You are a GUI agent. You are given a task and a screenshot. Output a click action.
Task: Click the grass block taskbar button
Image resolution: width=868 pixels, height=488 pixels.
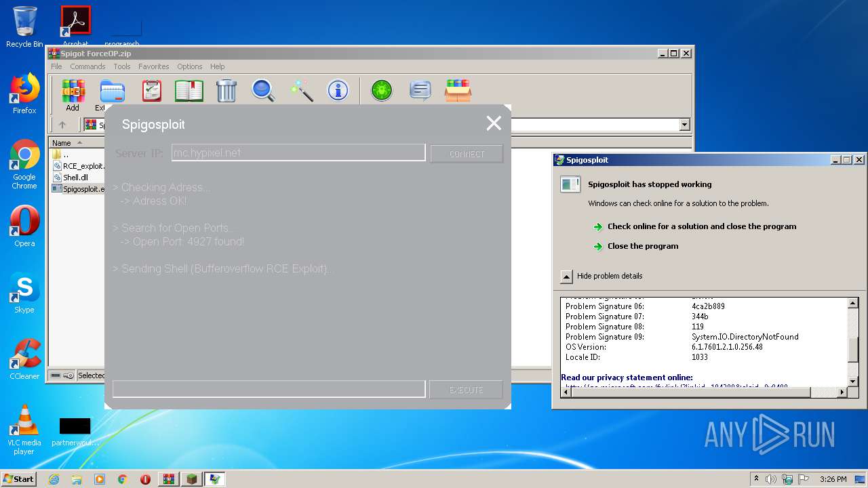(192, 479)
